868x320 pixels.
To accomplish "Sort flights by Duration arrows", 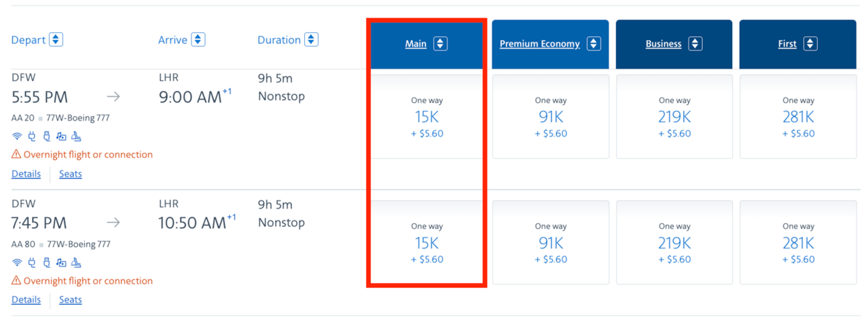I will 311,39.
